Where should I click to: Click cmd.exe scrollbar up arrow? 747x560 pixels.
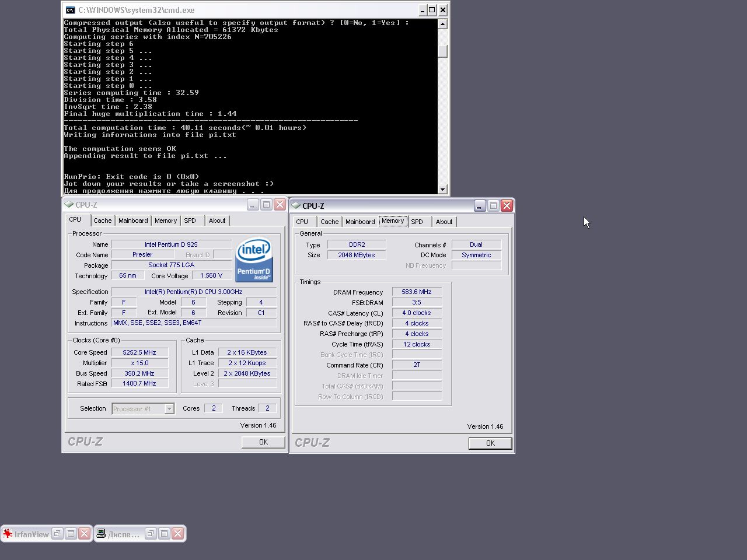[x=442, y=24]
